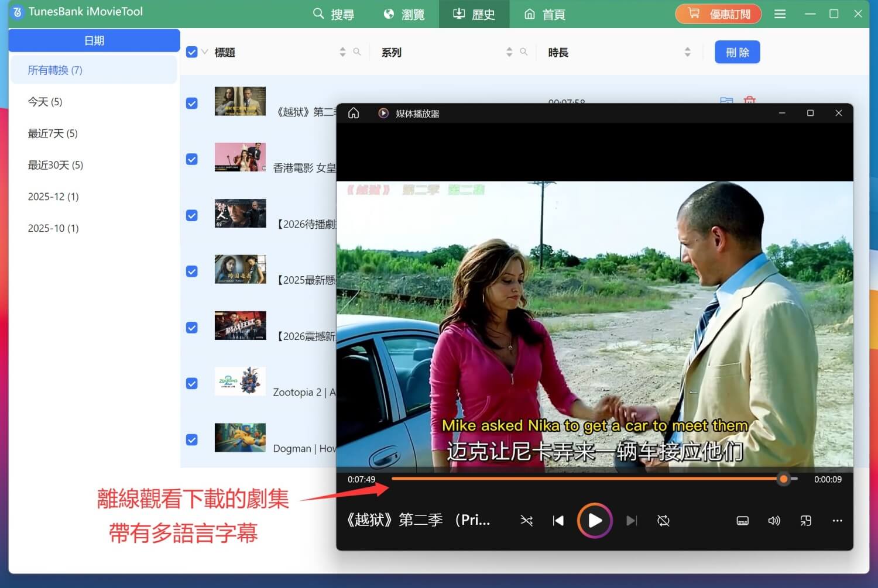
Task: Sort the list by 時長 duration
Action: [x=688, y=51]
